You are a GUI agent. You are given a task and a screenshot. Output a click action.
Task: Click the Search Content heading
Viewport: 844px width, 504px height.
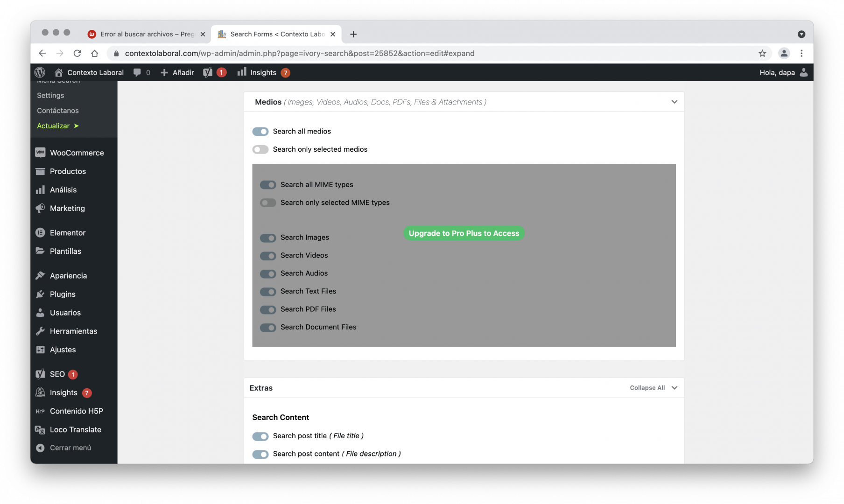coord(281,417)
